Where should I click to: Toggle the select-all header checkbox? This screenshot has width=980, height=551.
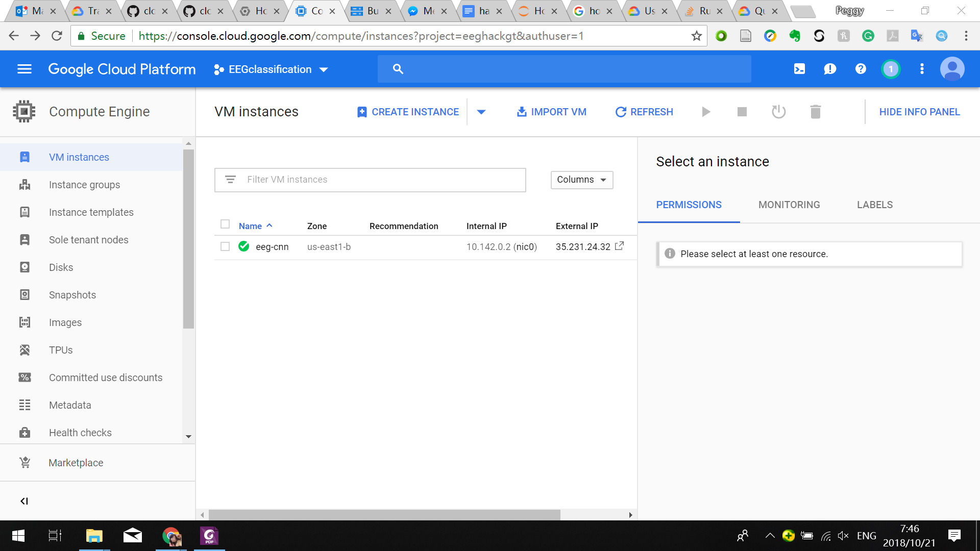point(225,224)
